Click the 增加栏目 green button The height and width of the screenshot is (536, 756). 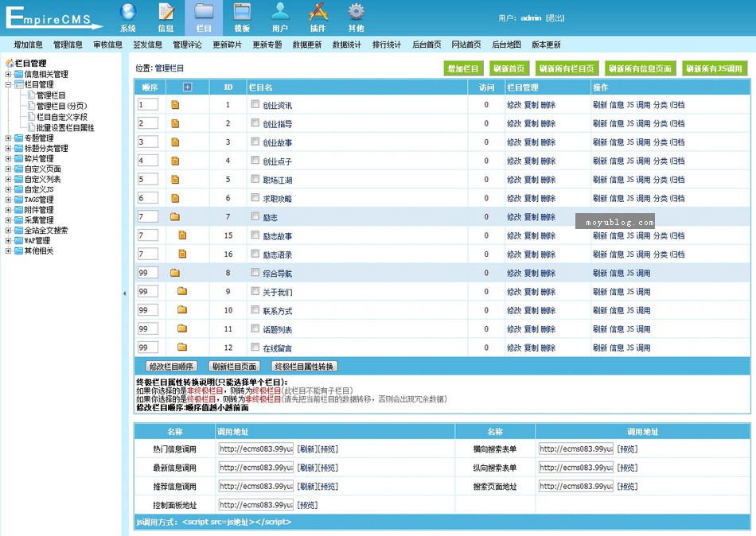[x=463, y=68]
